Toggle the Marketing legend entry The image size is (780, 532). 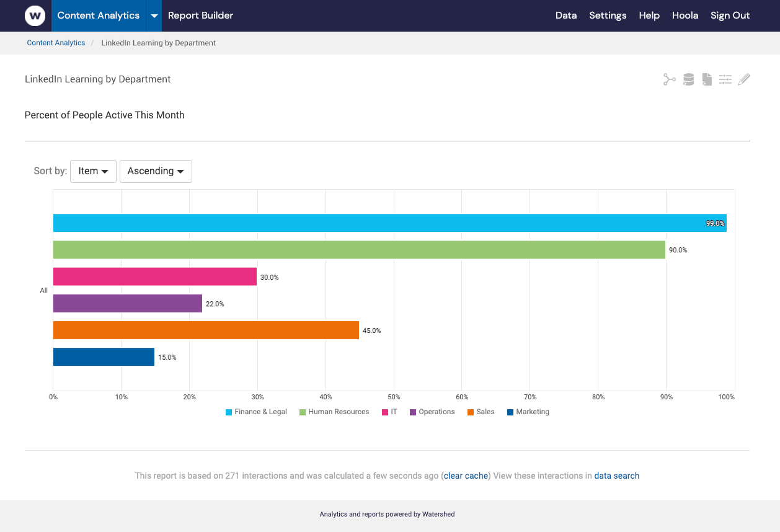[x=528, y=412]
